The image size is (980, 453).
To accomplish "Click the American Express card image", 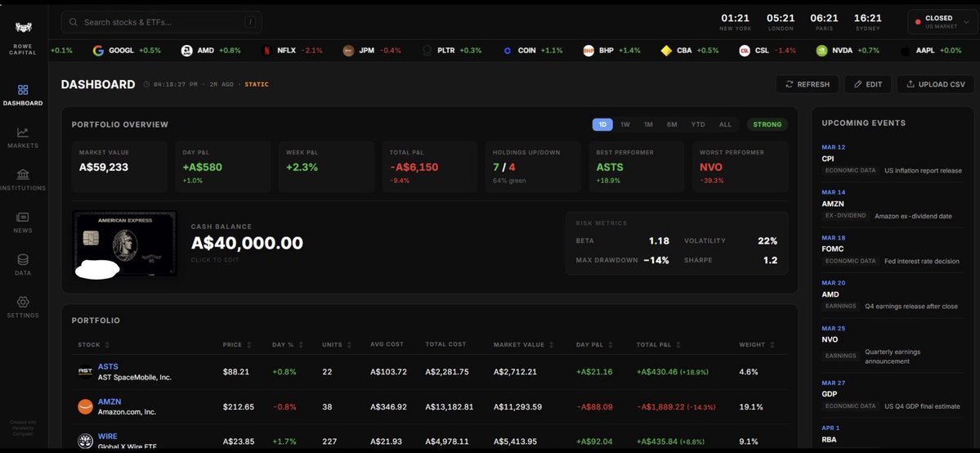I will pos(125,244).
